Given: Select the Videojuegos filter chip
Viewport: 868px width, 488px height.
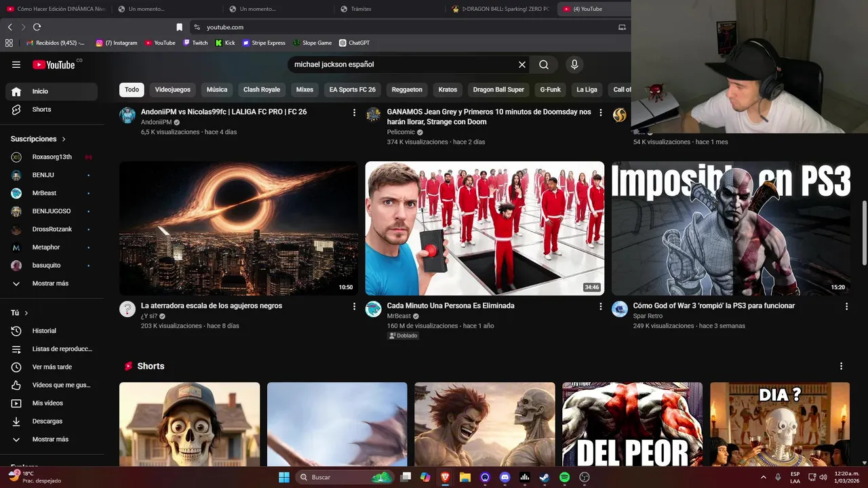Looking at the screenshot, I should click(x=173, y=89).
